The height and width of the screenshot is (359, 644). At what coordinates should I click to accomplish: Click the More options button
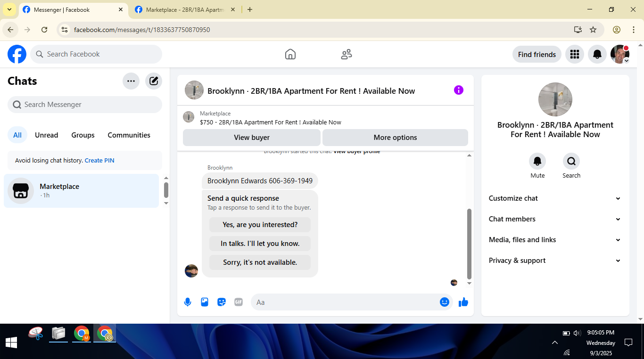(396, 138)
